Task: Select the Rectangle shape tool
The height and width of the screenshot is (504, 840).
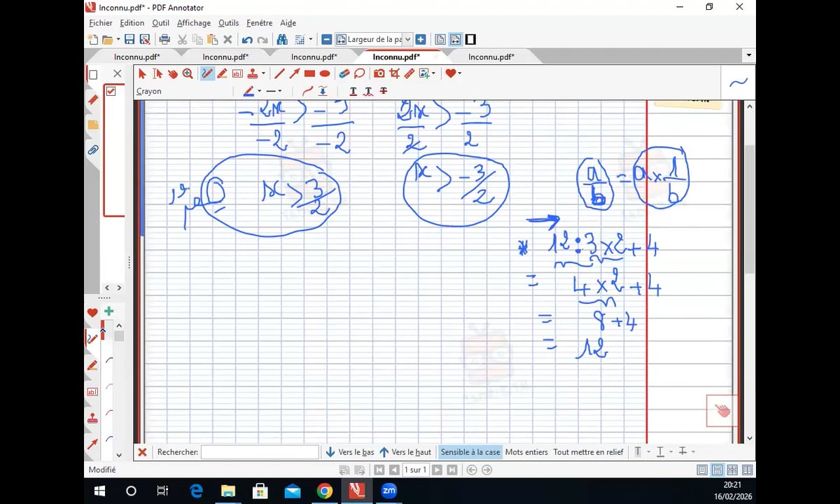Action: coord(309,73)
